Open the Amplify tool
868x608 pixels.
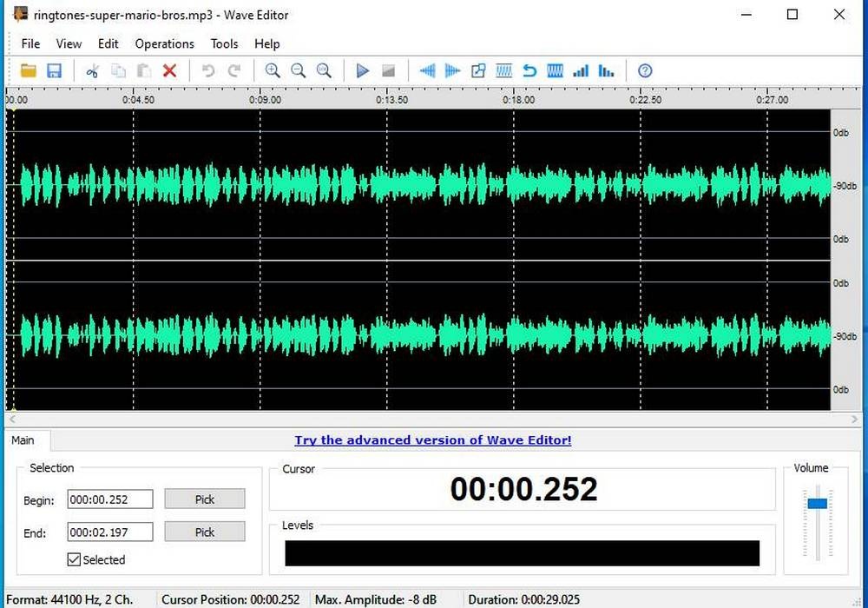(x=580, y=70)
